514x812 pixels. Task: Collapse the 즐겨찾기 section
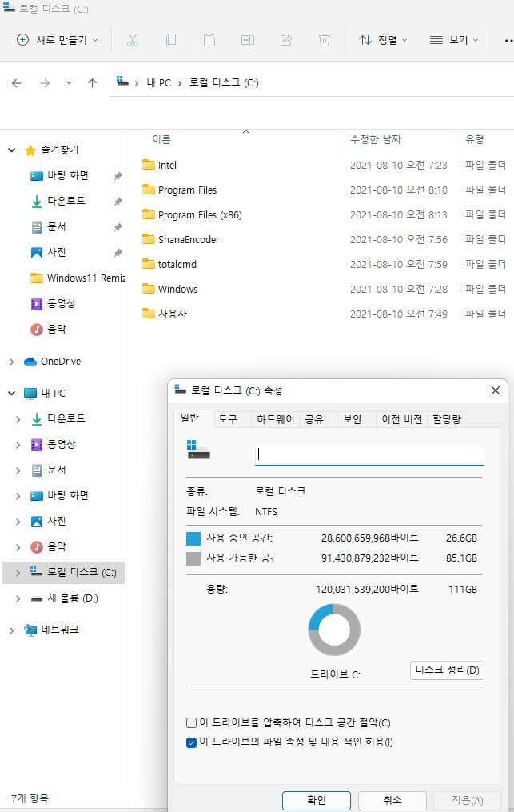point(11,150)
